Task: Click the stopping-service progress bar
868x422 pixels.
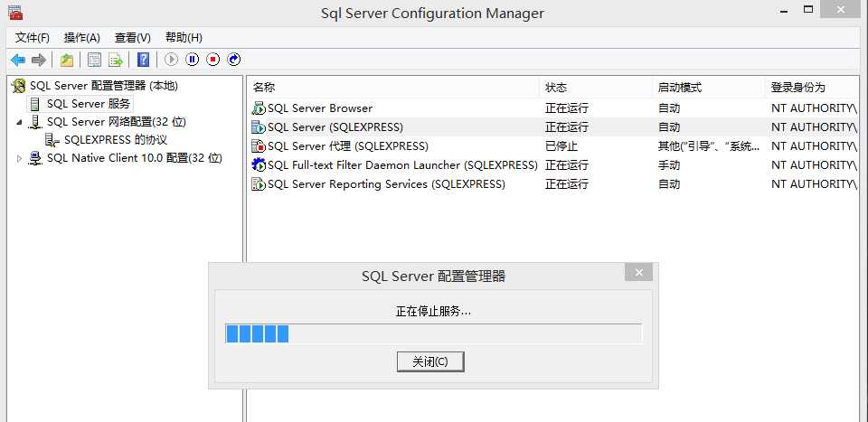Action: point(433,334)
